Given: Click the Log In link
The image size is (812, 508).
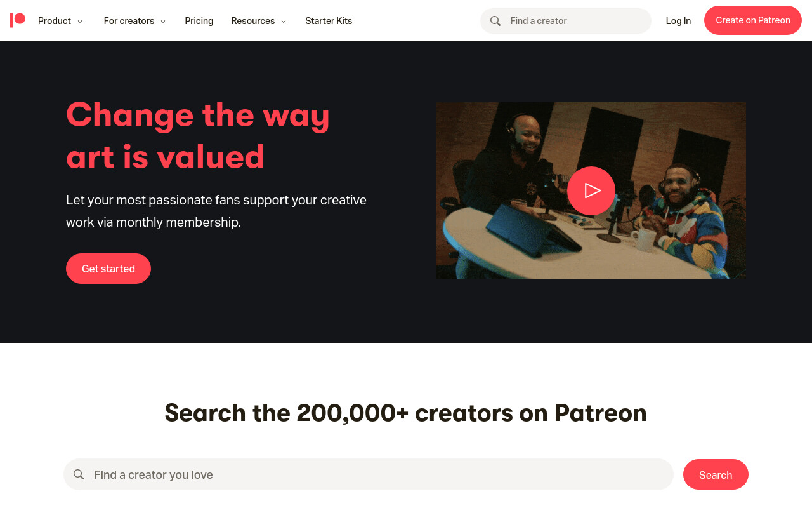Looking at the screenshot, I should [x=678, y=21].
